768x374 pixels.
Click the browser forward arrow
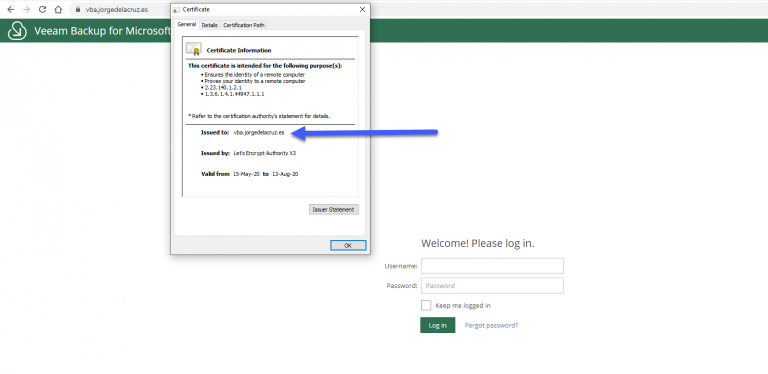pos(26,9)
